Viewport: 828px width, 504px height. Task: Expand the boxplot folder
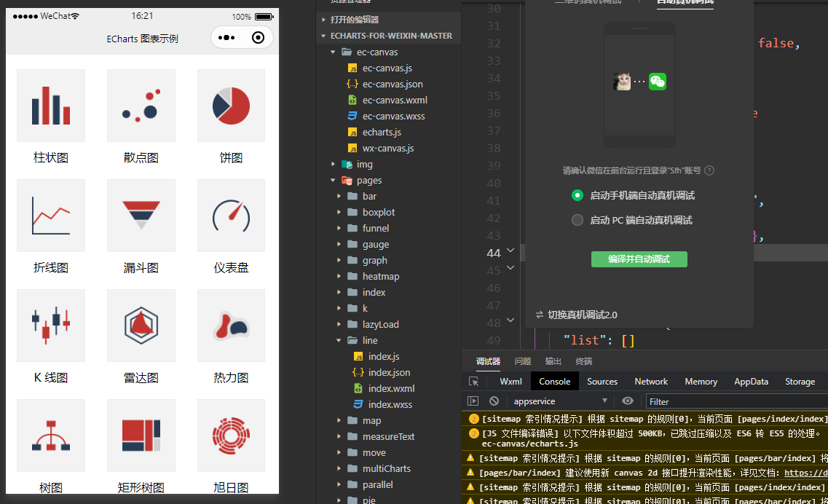[x=339, y=213]
